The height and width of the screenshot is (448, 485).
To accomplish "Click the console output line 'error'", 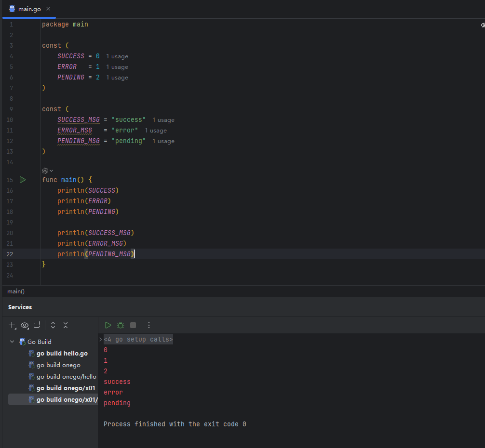I will (113, 393).
